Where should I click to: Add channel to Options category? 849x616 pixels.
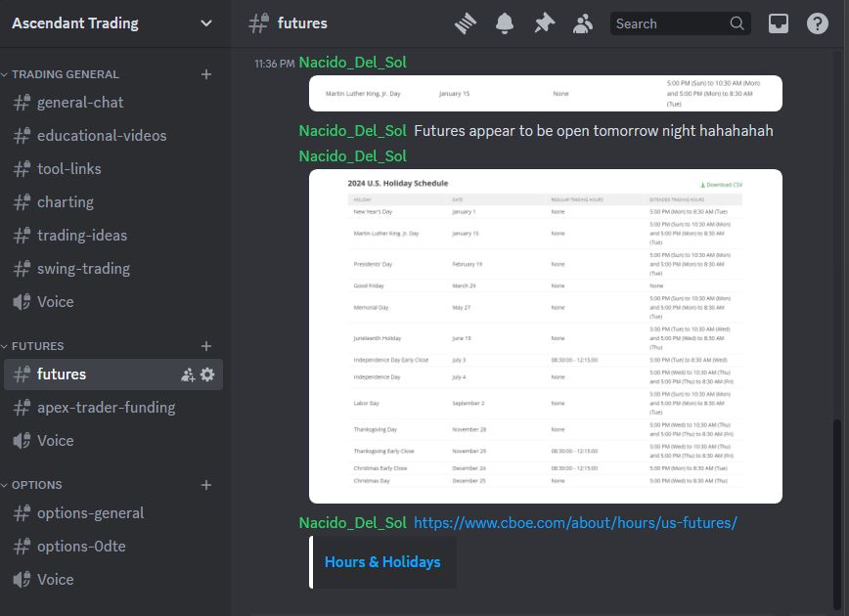pos(206,485)
